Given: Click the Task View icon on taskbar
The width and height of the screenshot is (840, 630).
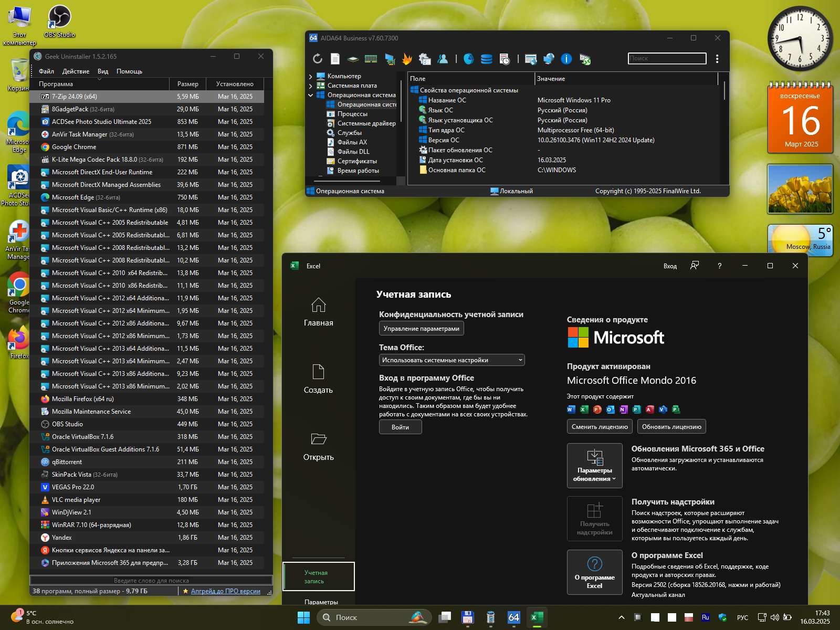Looking at the screenshot, I should point(445,617).
